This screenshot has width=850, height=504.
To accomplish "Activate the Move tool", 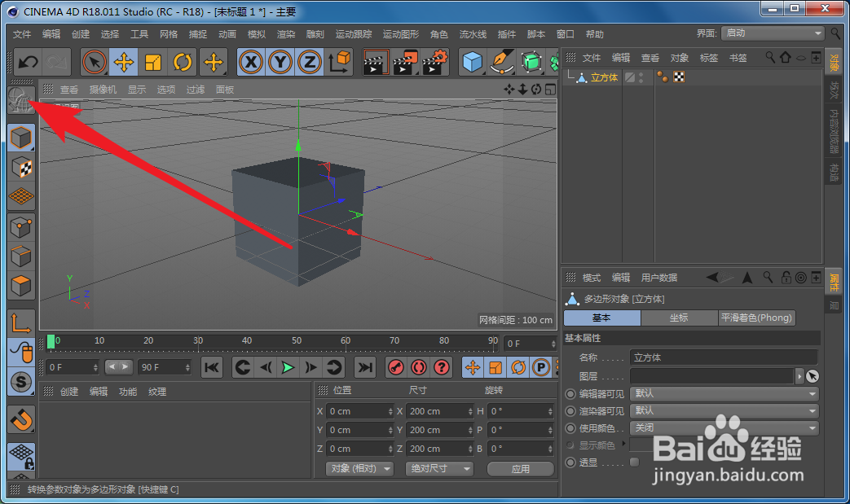I will 124,62.
